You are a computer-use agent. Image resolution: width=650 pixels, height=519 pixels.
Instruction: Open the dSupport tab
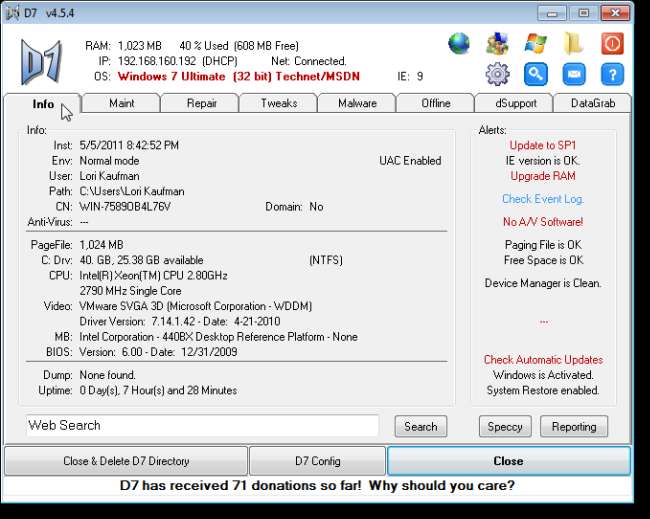tap(516, 103)
